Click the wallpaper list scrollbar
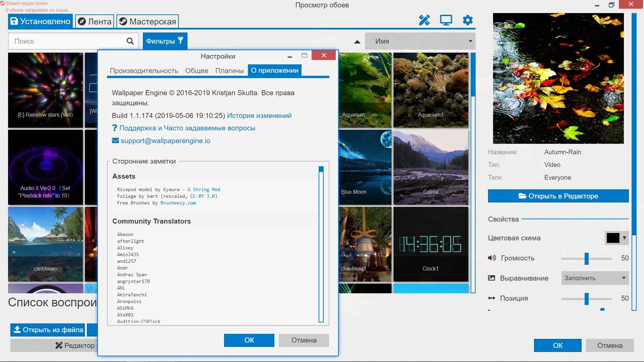Viewport: 644px width, 362px height. click(x=473, y=173)
